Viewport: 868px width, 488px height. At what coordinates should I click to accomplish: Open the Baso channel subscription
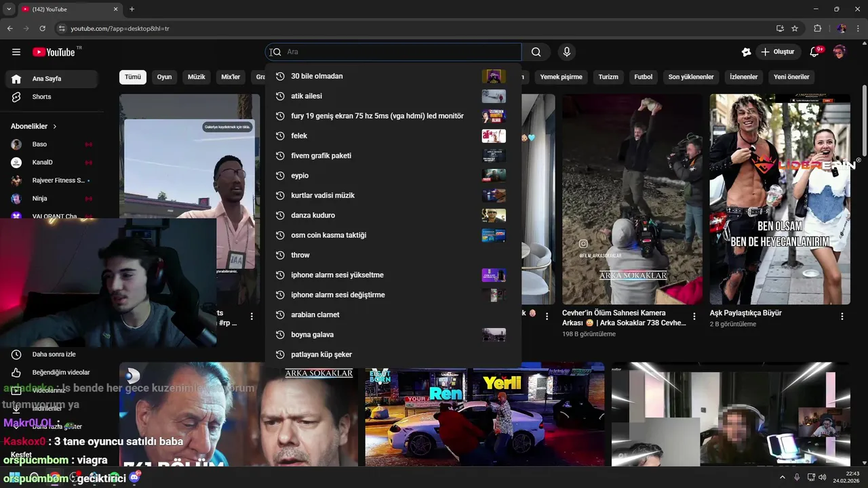click(52, 144)
